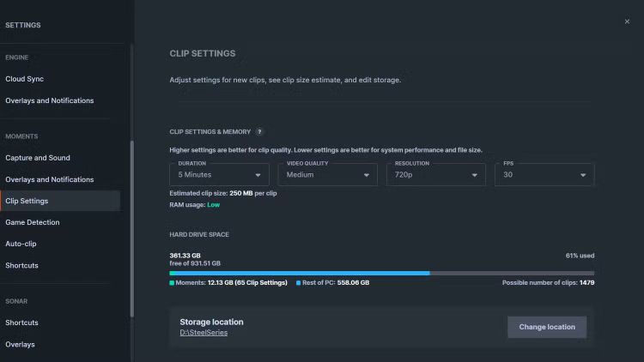This screenshot has height=362, width=644.
Task: Close the settings window with the X
Action: [x=627, y=21]
